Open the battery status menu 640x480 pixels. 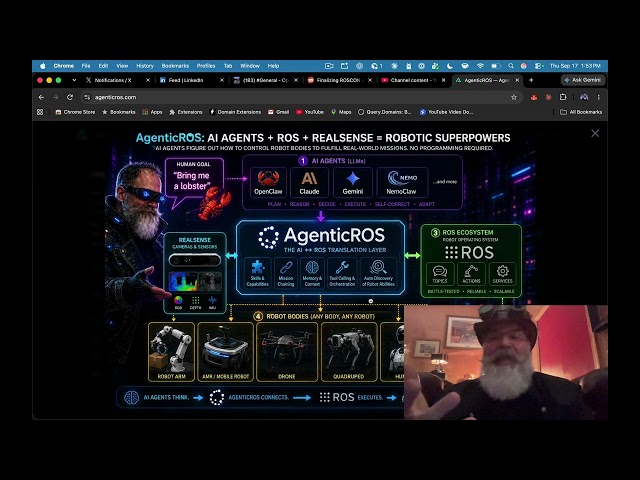tap(496, 66)
